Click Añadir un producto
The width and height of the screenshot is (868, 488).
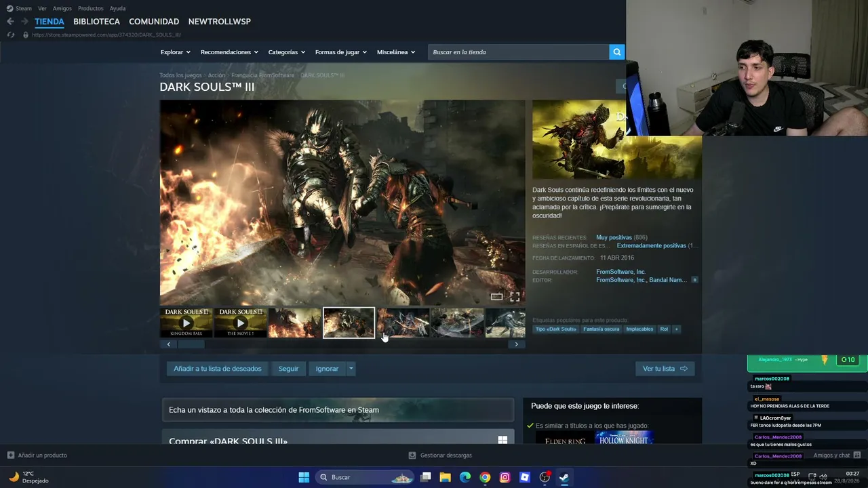tap(37, 455)
